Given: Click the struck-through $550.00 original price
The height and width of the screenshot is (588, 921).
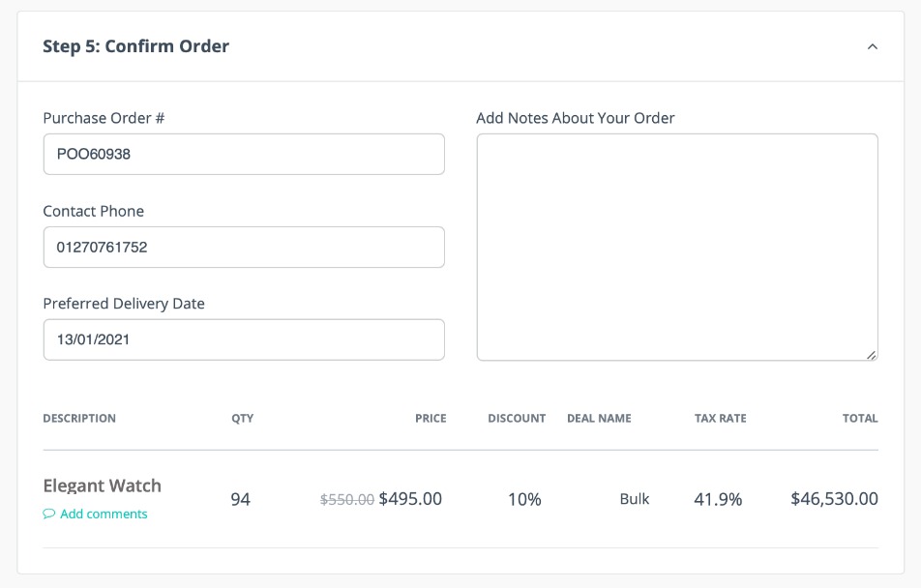Looking at the screenshot, I should tap(346, 500).
